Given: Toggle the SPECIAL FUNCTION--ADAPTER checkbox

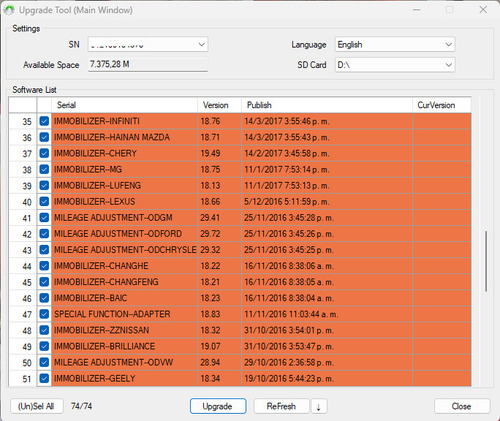Looking at the screenshot, I should 44,314.
